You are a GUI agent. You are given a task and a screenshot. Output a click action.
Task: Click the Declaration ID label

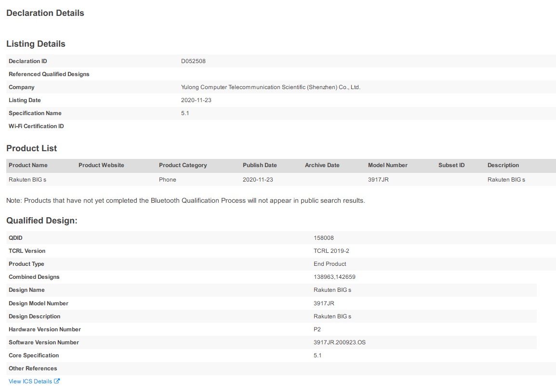pos(27,61)
